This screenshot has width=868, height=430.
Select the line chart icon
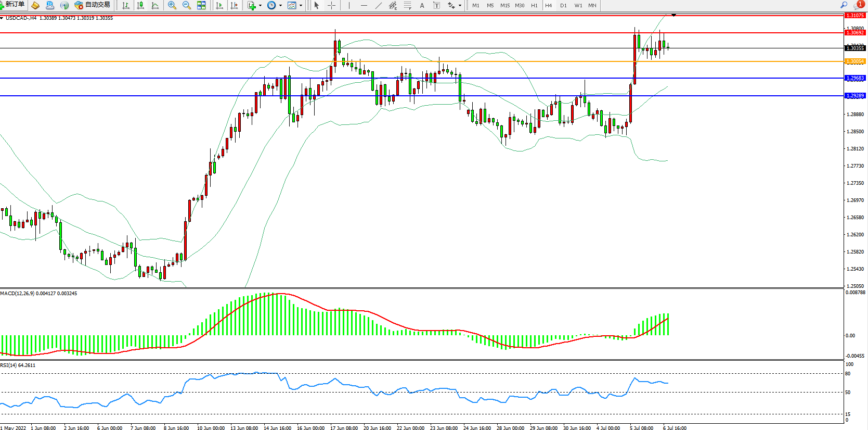click(155, 5)
